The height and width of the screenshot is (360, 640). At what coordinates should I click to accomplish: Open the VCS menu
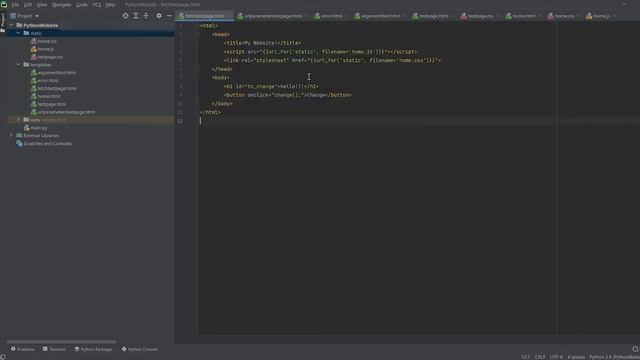point(96,4)
